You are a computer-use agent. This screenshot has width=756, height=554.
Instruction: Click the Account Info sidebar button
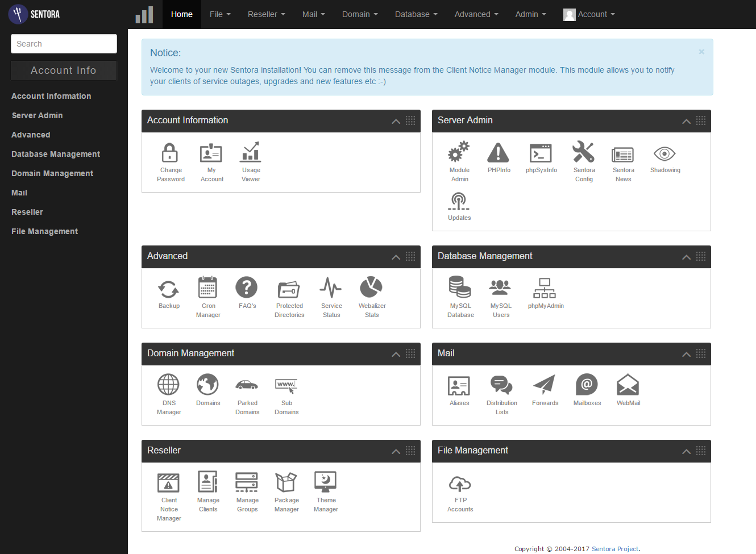(x=64, y=70)
